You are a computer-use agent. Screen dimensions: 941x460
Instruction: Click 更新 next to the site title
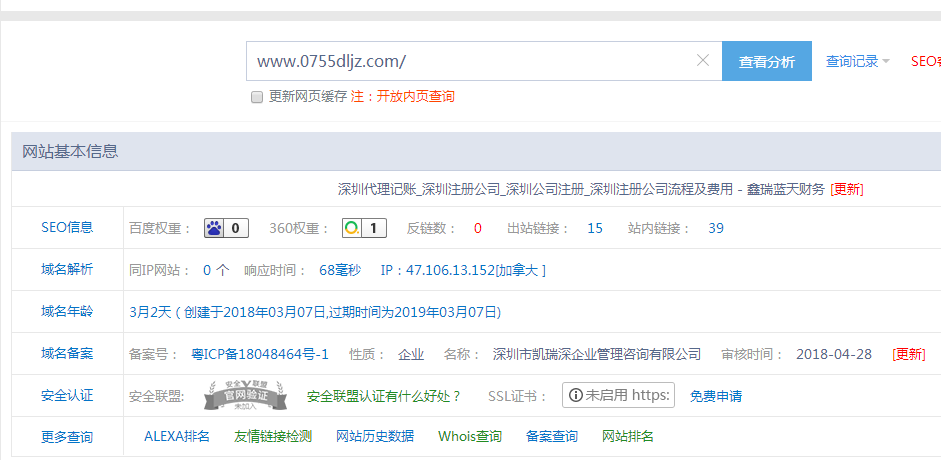click(847, 190)
